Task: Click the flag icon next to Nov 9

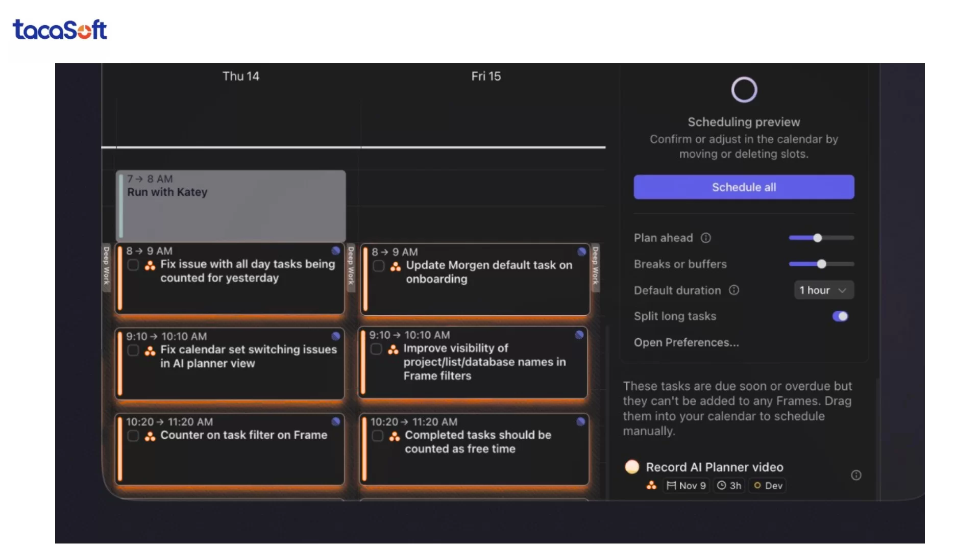Action: point(671,486)
